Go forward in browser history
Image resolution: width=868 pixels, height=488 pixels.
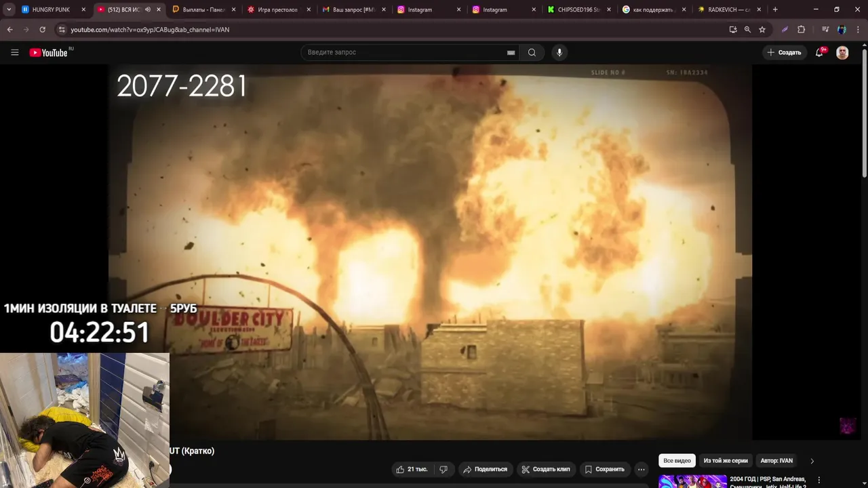[x=26, y=30]
